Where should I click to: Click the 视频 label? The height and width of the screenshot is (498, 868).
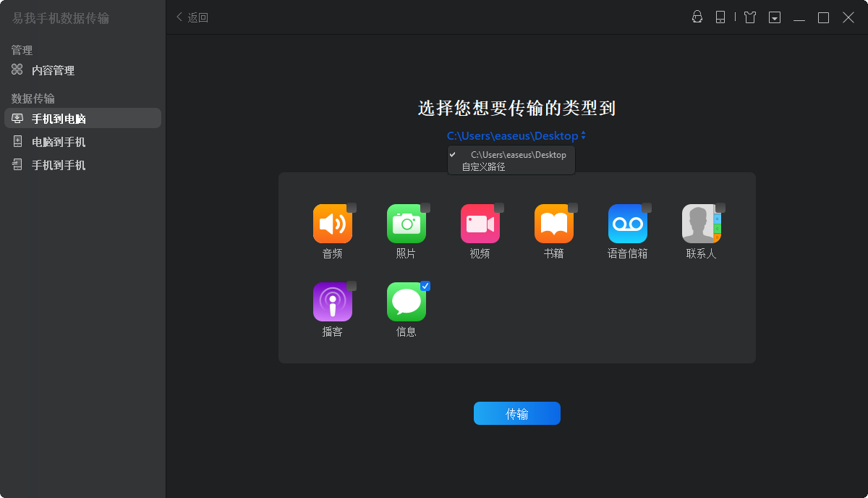pyautogui.click(x=480, y=253)
